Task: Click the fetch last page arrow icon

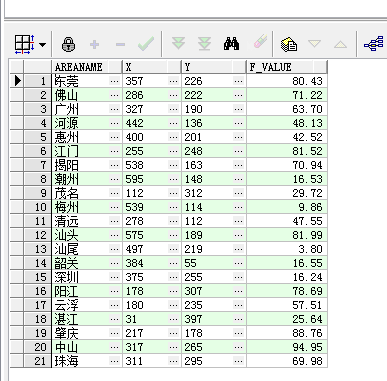Action: click(204, 44)
